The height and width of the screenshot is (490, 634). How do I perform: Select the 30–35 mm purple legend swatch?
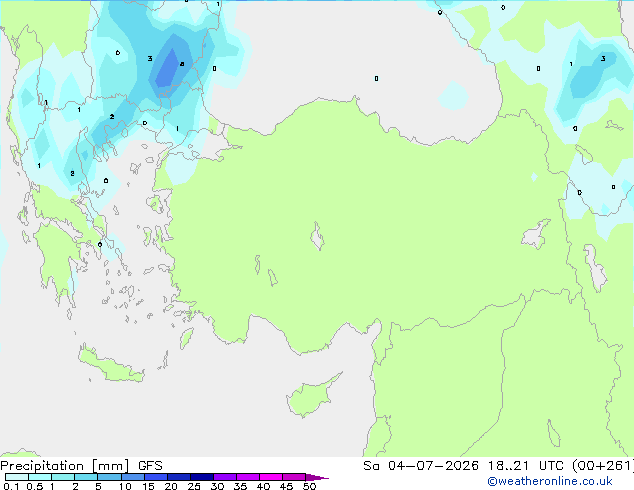click(225, 477)
